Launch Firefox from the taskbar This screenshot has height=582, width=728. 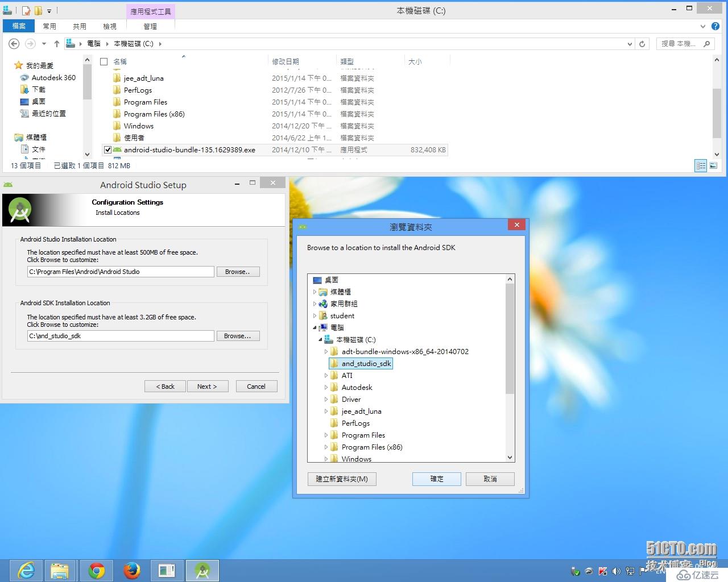point(132,570)
